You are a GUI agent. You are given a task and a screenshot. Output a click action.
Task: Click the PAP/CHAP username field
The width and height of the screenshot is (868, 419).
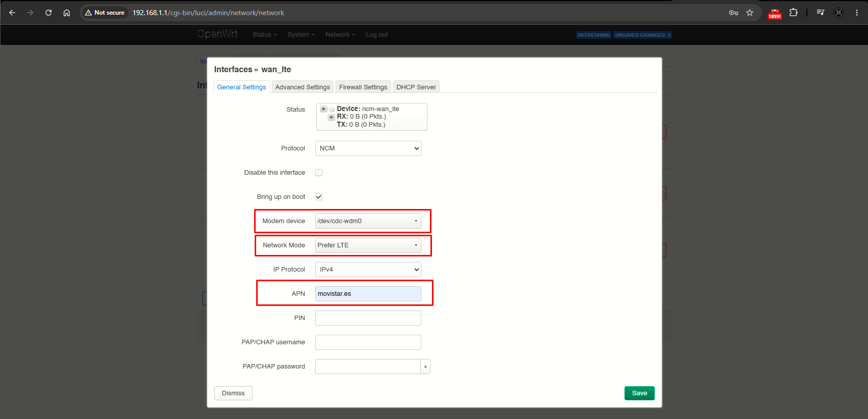pyautogui.click(x=368, y=342)
